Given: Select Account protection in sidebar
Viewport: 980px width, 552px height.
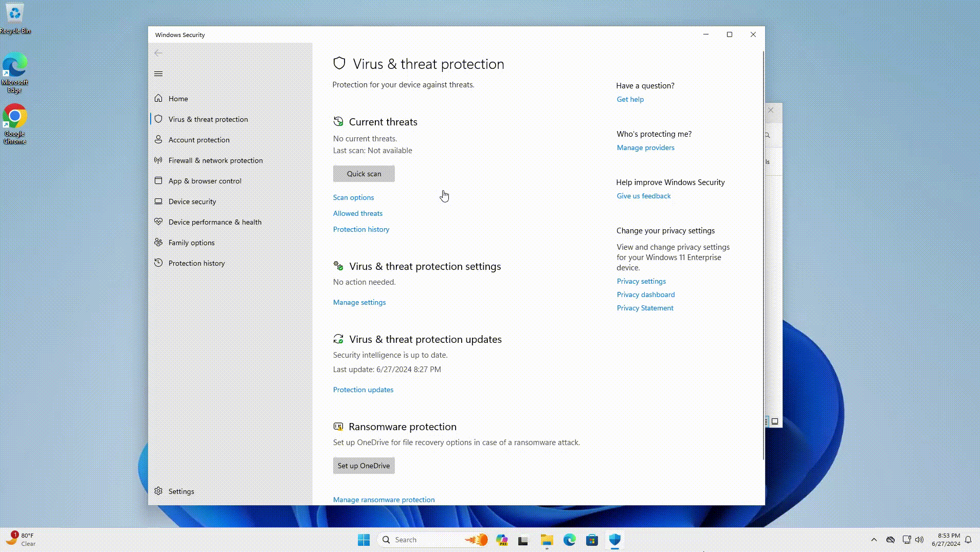Looking at the screenshot, I should (x=198, y=140).
